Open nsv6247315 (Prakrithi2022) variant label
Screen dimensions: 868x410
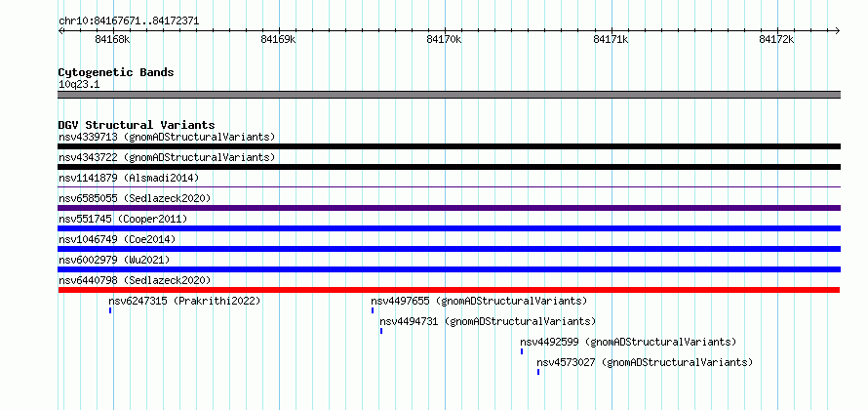point(184,301)
